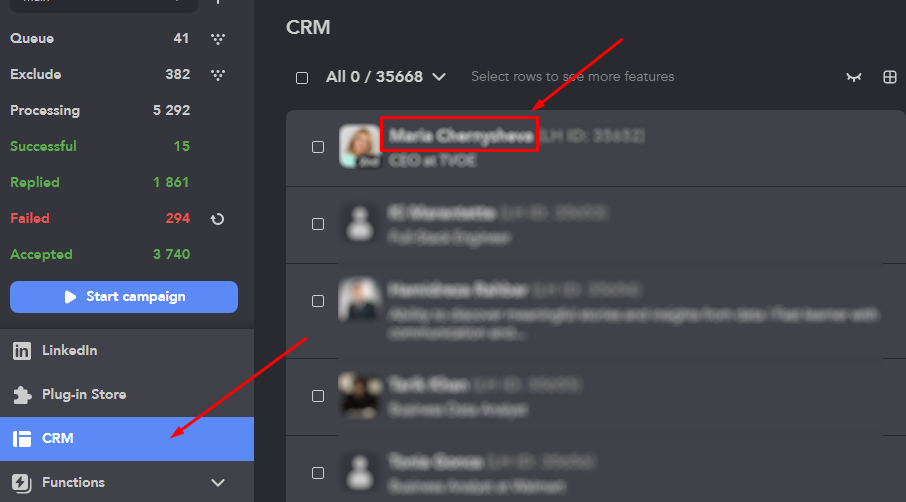Select the fourth contact row checkbox
The height and width of the screenshot is (502, 906).
coord(318,396)
